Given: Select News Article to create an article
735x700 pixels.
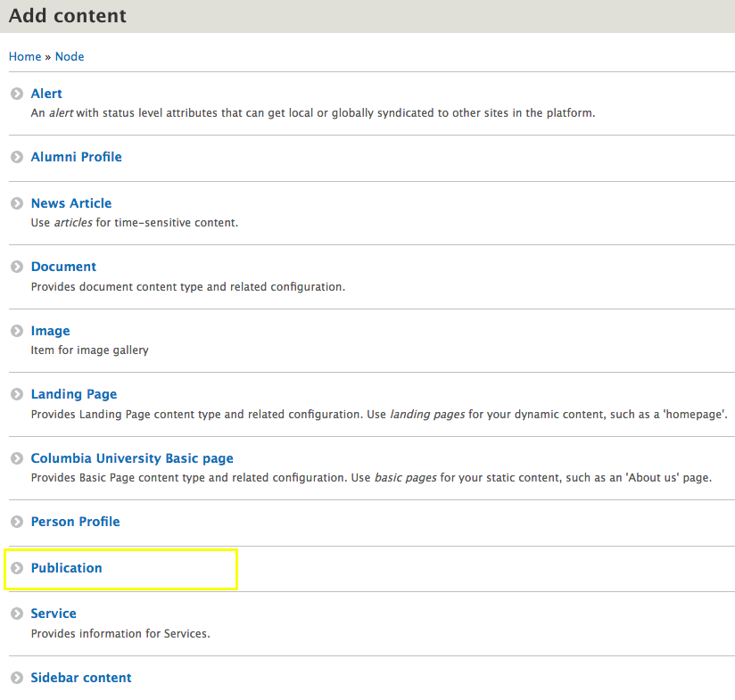Looking at the screenshot, I should [x=70, y=202].
